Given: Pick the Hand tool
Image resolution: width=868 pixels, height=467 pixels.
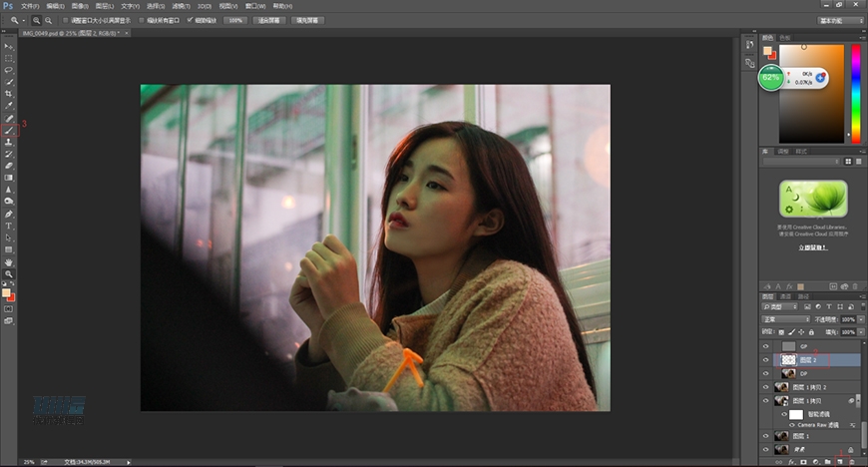Looking at the screenshot, I should coord(9,261).
